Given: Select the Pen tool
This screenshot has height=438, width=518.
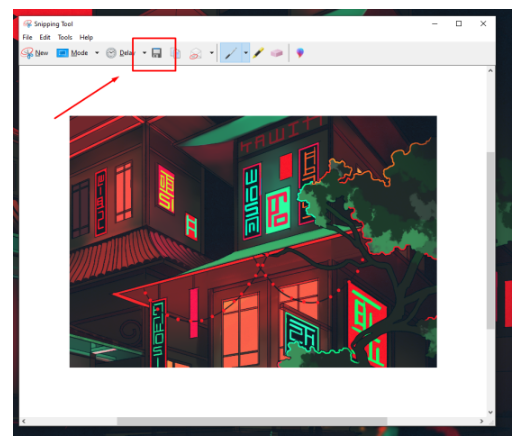Looking at the screenshot, I should [x=231, y=53].
